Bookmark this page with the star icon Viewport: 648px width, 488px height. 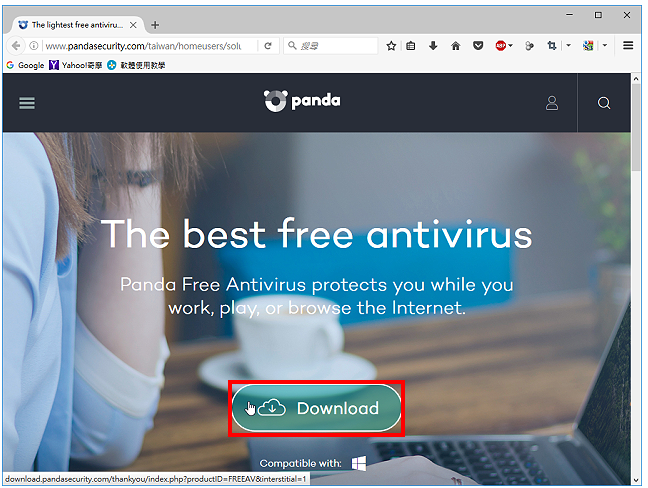(x=391, y=45)
